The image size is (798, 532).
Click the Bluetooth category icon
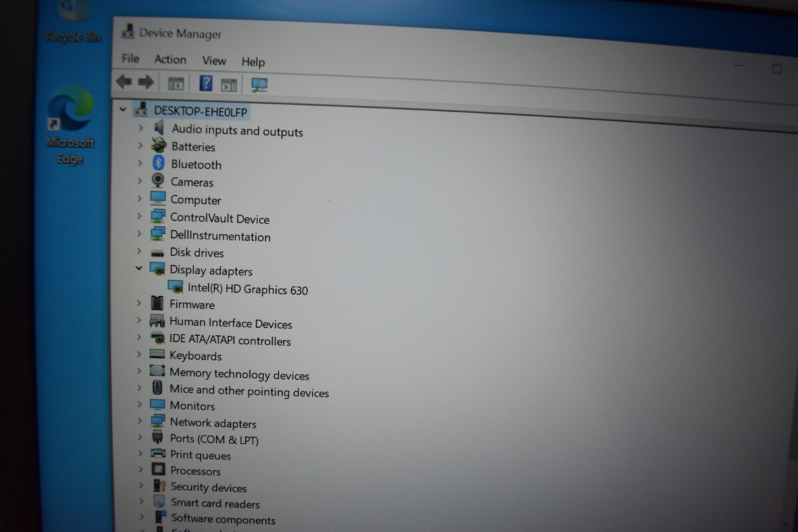[x=158, y=163]
